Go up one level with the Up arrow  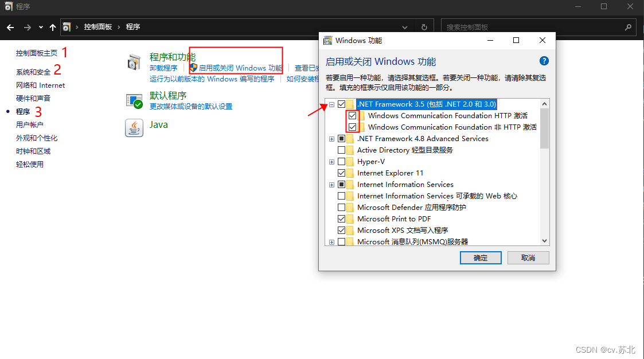[x=53, y=27]
